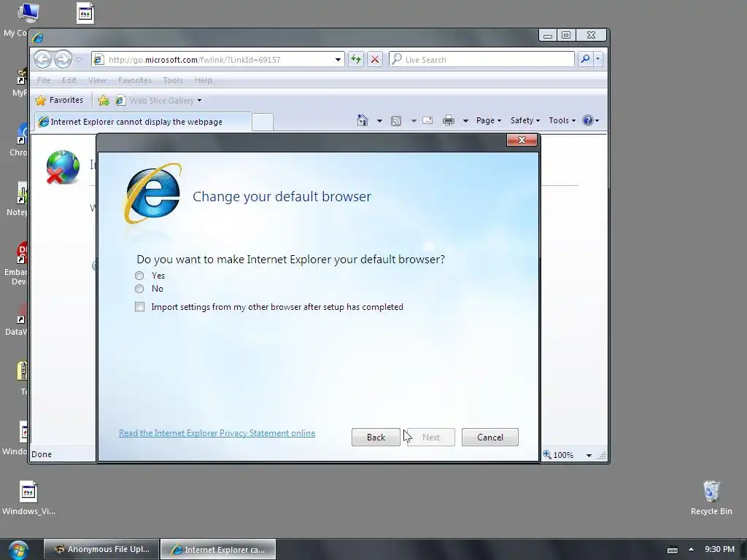Open the View menu

click(x=97, y=80)
